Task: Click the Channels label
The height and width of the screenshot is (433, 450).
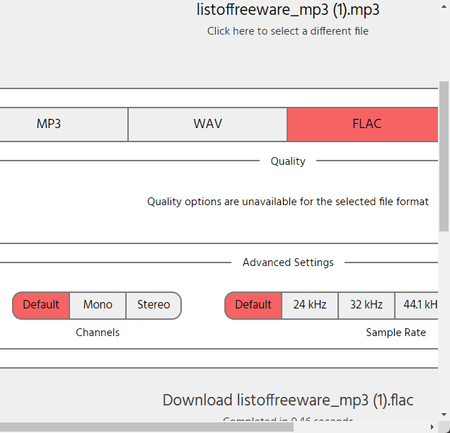Action: pos(98,332)
